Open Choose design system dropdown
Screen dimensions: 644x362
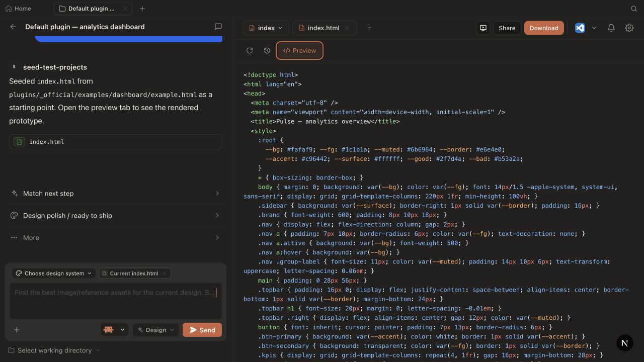54,274
